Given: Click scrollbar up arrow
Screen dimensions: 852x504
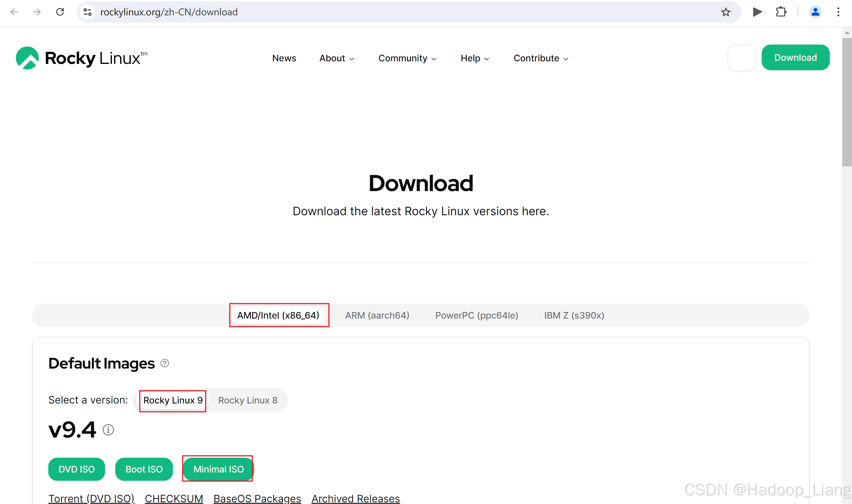Looking at the screenshot, I should click(x=847, y=33).
